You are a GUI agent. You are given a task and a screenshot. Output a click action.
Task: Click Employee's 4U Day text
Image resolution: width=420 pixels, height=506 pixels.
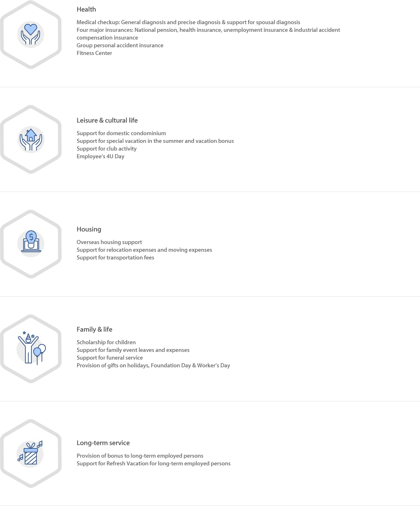(100, 157)
